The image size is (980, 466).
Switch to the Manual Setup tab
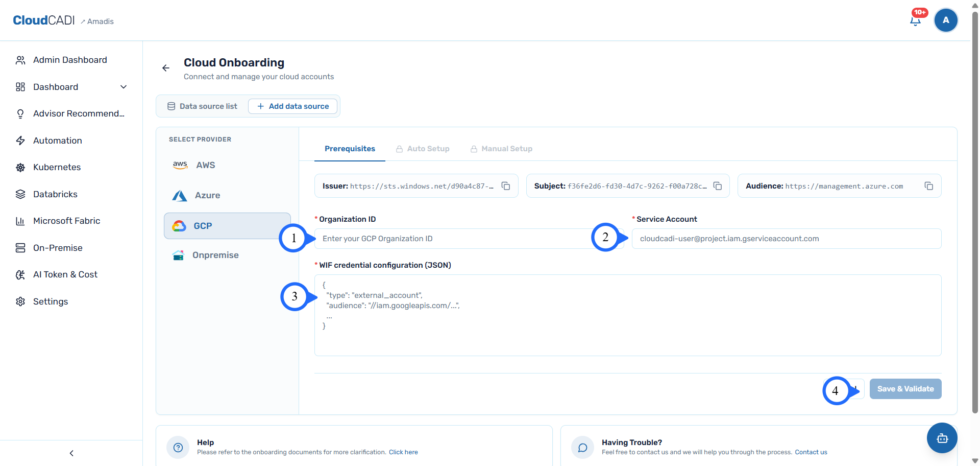point(501,149)
